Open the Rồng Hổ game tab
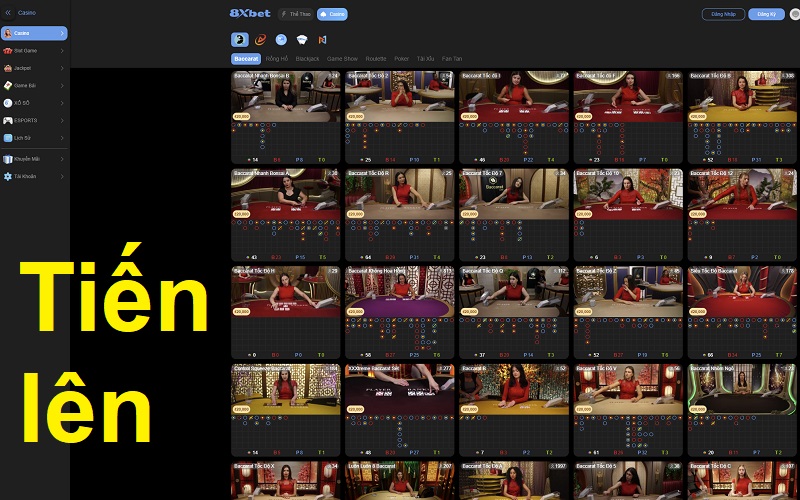 tap(277, 59)
